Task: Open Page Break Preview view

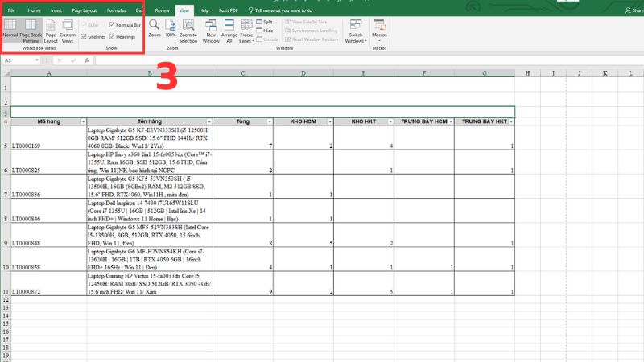Action: pos(31,30)
